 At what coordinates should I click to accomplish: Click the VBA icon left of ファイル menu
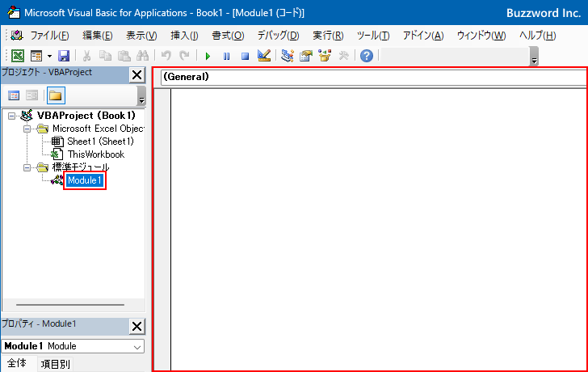16,36
